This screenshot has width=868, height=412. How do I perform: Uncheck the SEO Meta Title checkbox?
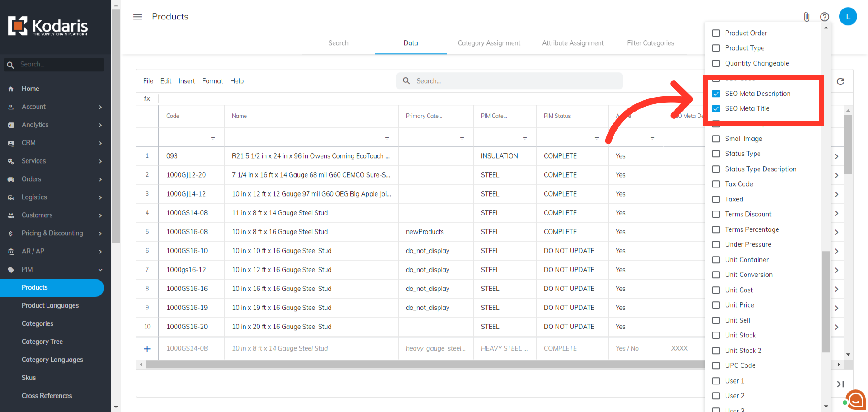[716, 108]
